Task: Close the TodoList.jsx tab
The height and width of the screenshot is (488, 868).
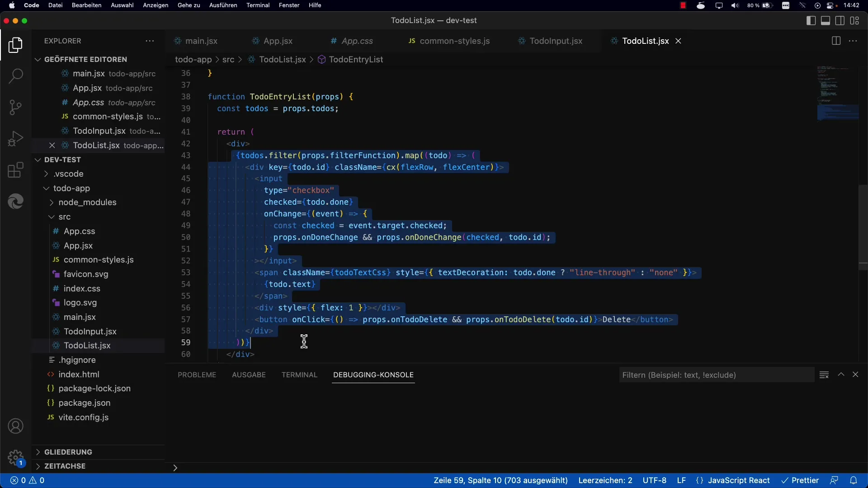Action: pos(678,41)
